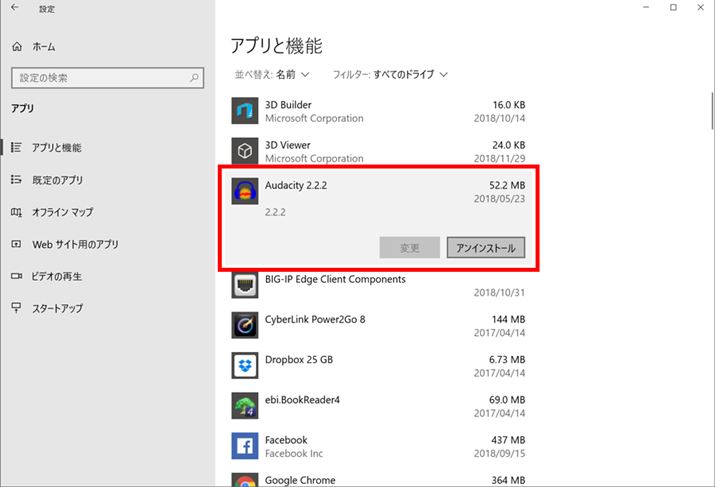Open the フィルター: すべてのドライブ dropdown
Screen dimensions: 715x487
pyautogui.click(x=390, y=74)
